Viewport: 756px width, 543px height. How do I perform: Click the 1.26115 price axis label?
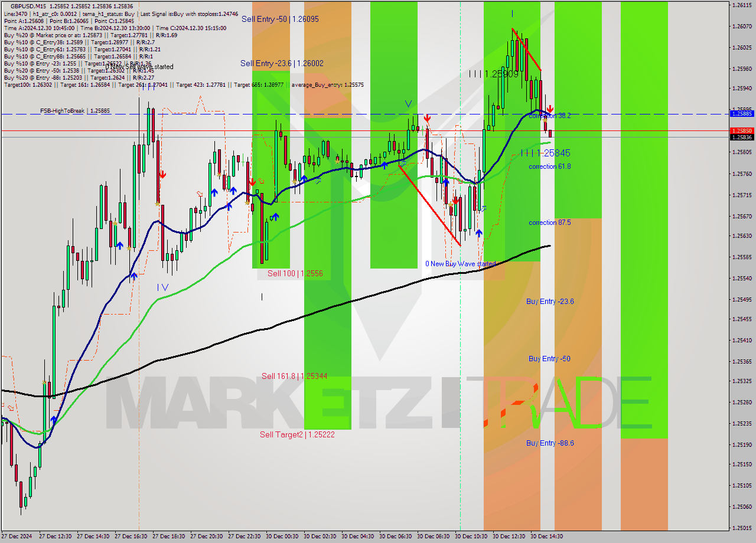click(742, 5)
